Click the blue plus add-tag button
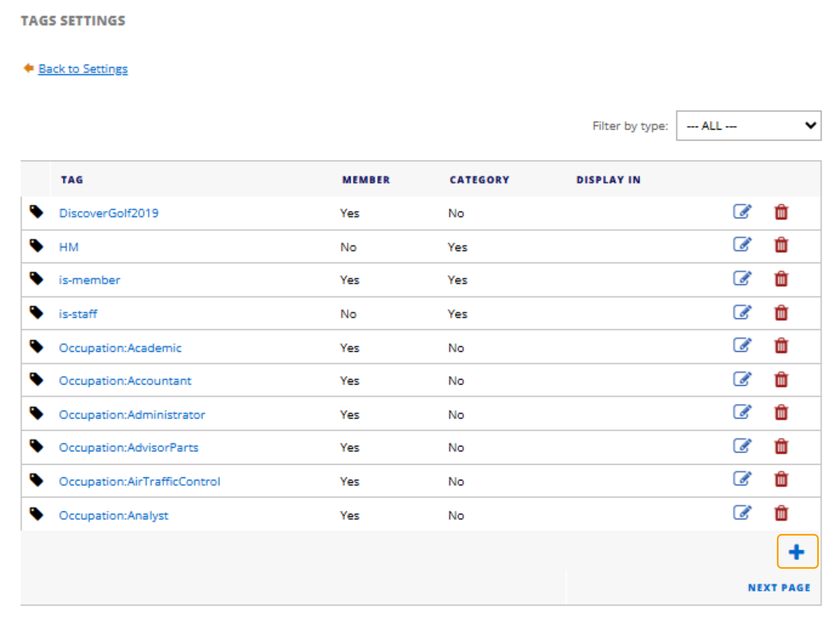Image resolution: width=840 pixels, height=624 pixels. click(x=796, y=552)
